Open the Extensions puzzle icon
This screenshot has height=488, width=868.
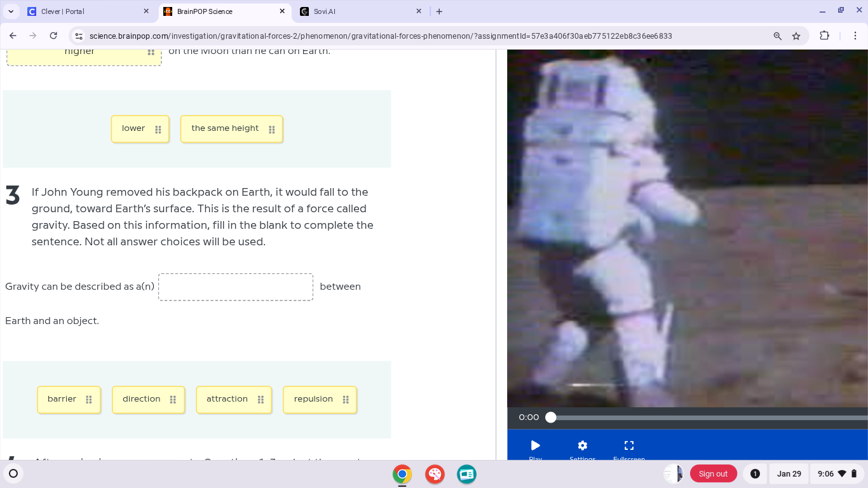click(x=824, y=36)
